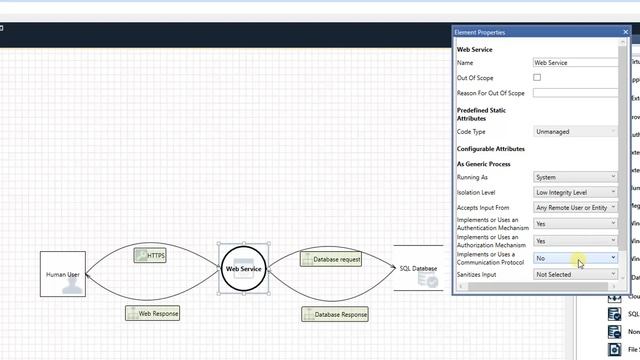Open the Running As dropdown

coord(575,177)
